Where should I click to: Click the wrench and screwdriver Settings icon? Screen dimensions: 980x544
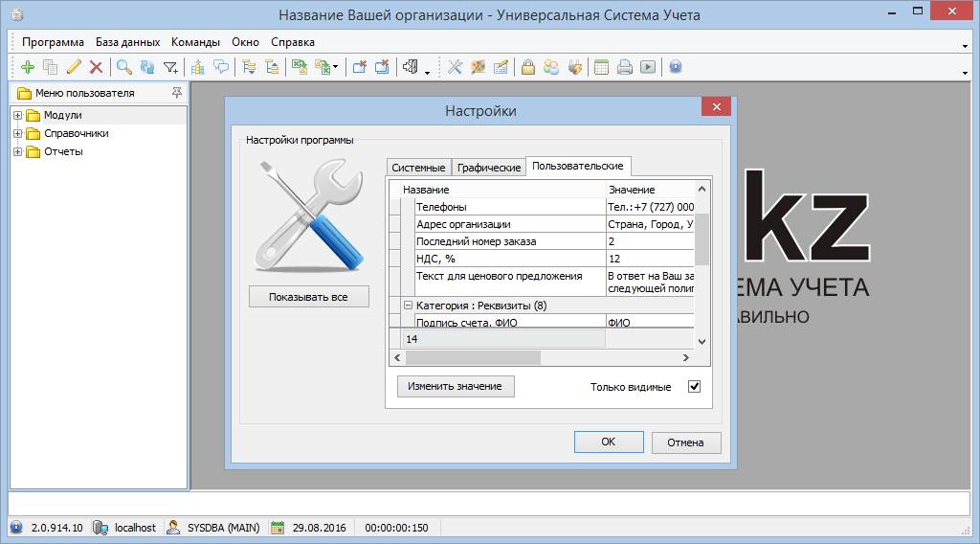455,67
